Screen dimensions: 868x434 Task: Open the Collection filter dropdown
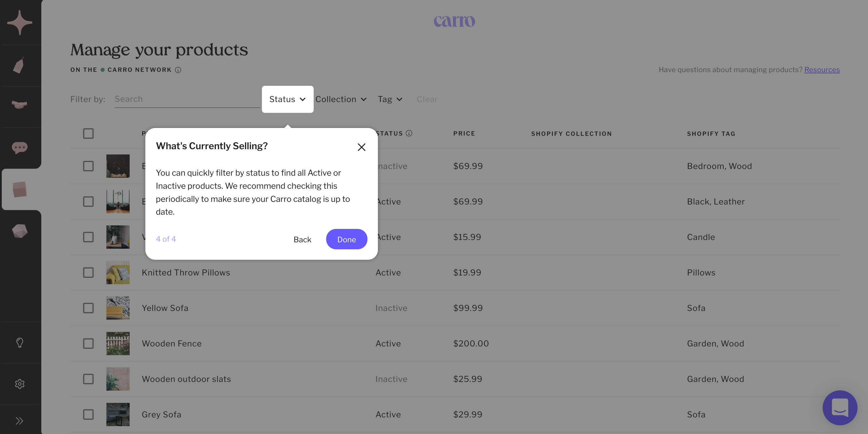click(341, 99)
